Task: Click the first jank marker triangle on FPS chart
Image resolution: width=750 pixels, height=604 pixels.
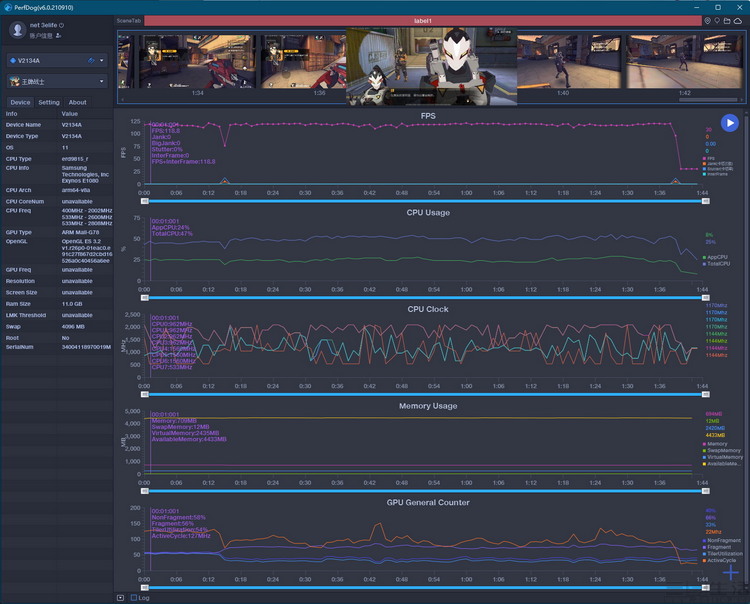Action: click(225, 181)
